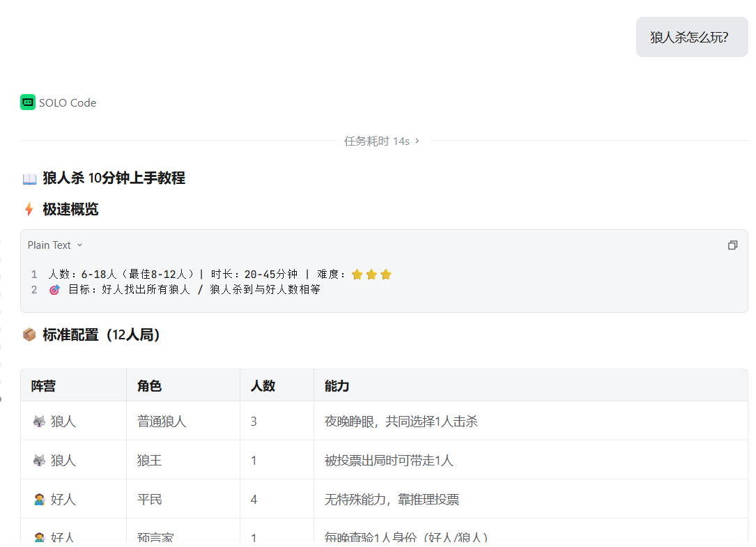Click the package icon beside 标准配置

click(29, 334)
